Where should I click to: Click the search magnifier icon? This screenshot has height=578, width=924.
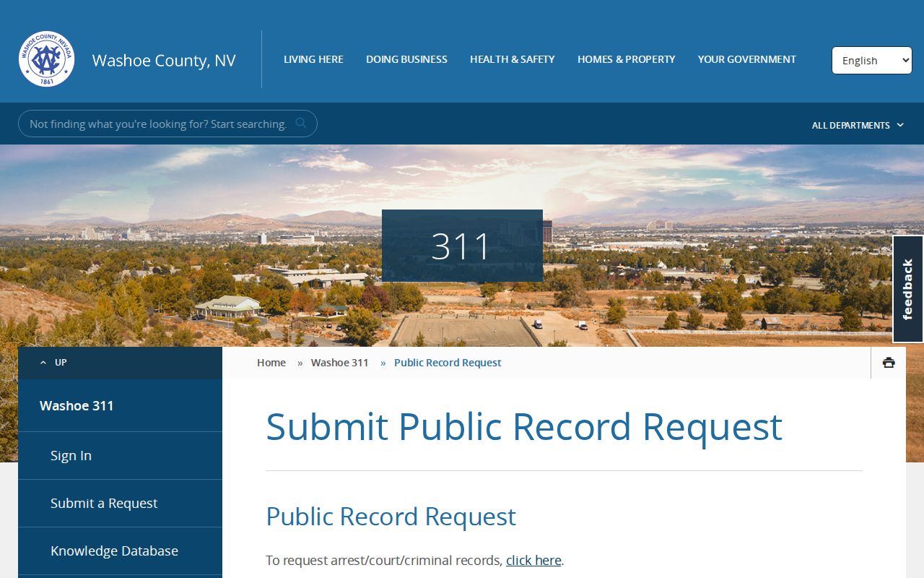(x=301, y=124)
